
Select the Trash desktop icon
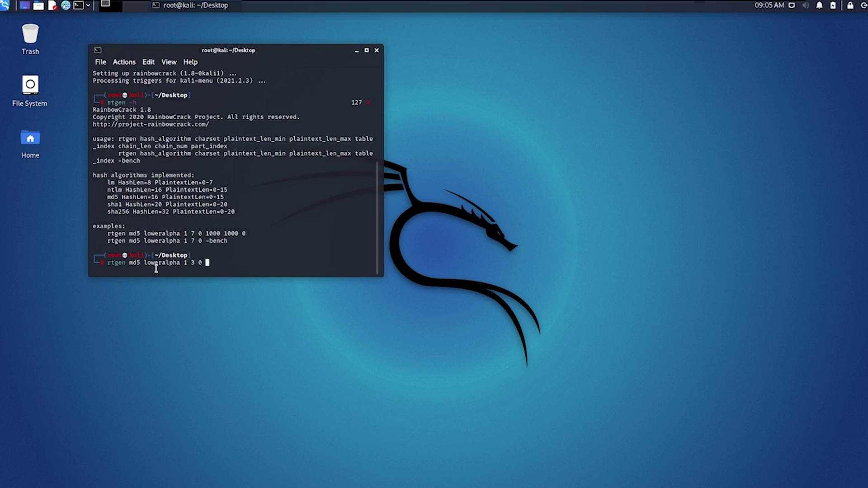(x=30, y=39)
